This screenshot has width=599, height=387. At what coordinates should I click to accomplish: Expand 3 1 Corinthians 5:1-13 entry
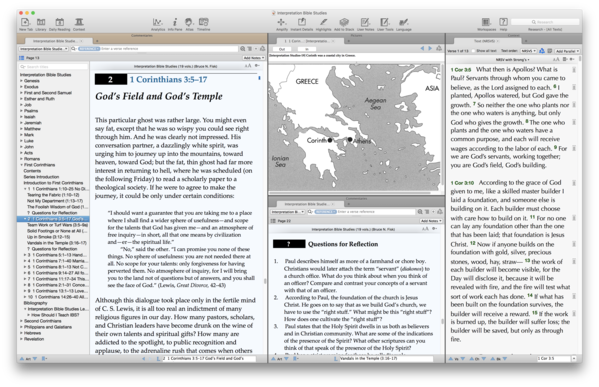tap(25, 255)
